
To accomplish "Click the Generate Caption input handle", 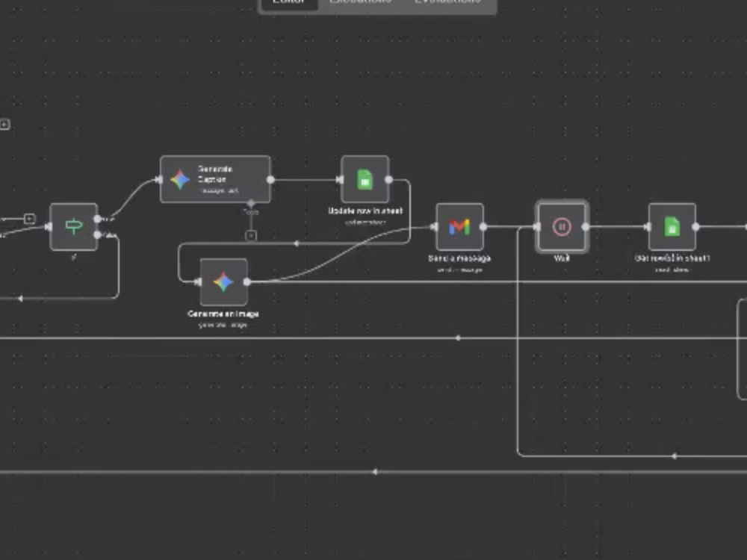I will [x=159, y=179].
